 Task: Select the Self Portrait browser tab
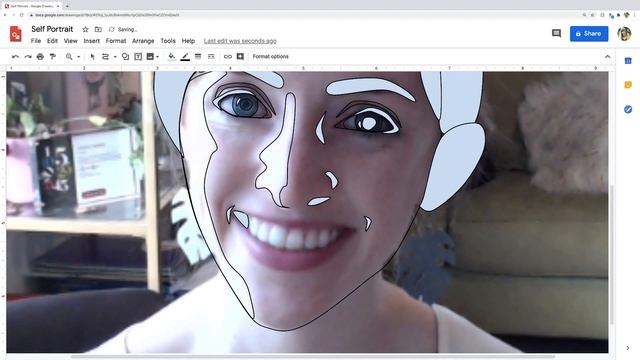tap(31, 6)
